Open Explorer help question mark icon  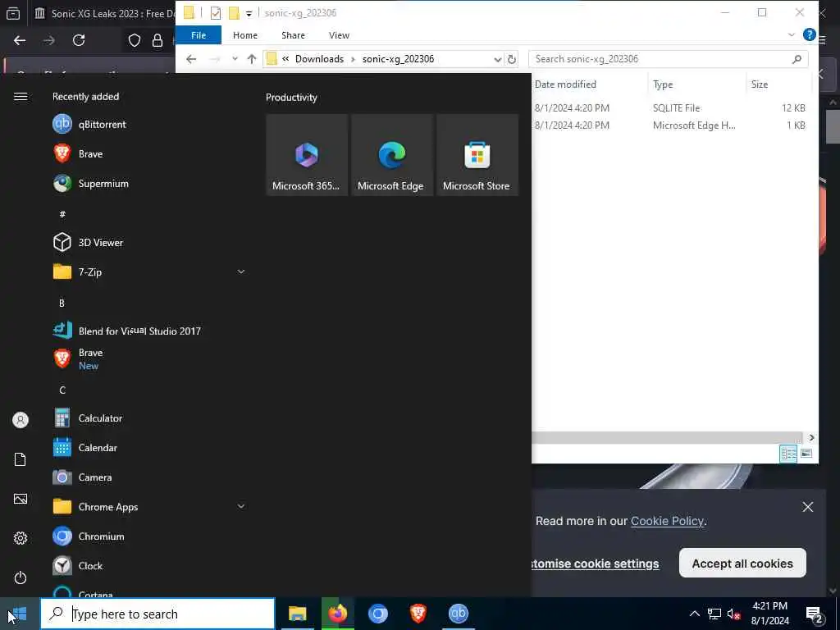809,34
